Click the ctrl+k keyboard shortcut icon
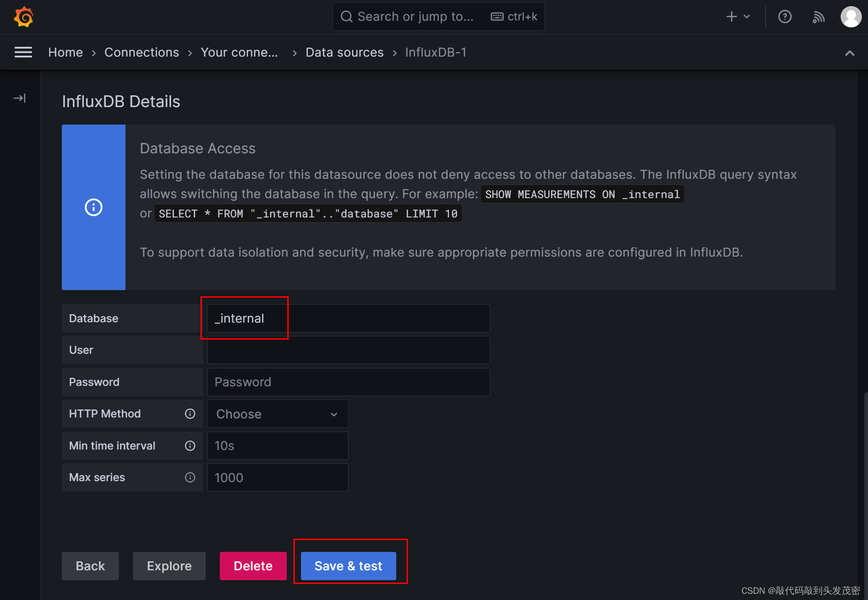The width and height of the screenshot is (868, 600). tap(497, 17)
